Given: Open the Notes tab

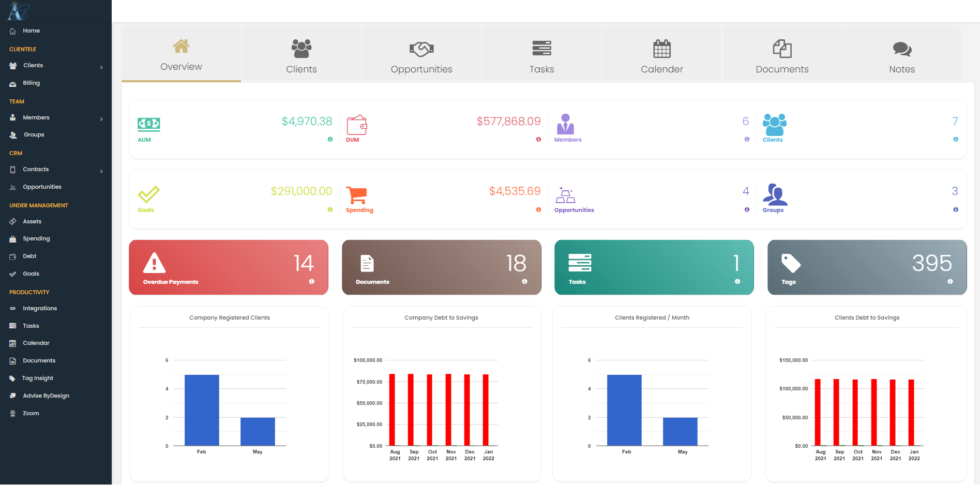Looking at the screenshot, I should (x=902, y=54).
